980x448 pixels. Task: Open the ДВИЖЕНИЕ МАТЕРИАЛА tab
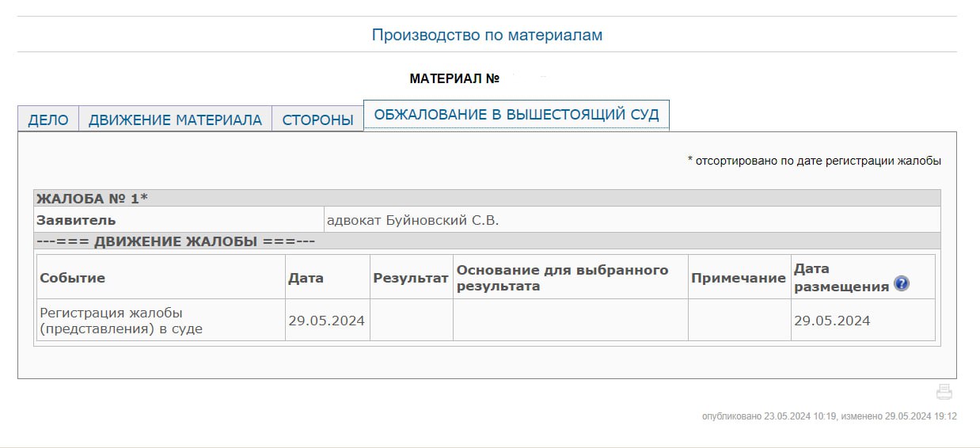point(175,120)
